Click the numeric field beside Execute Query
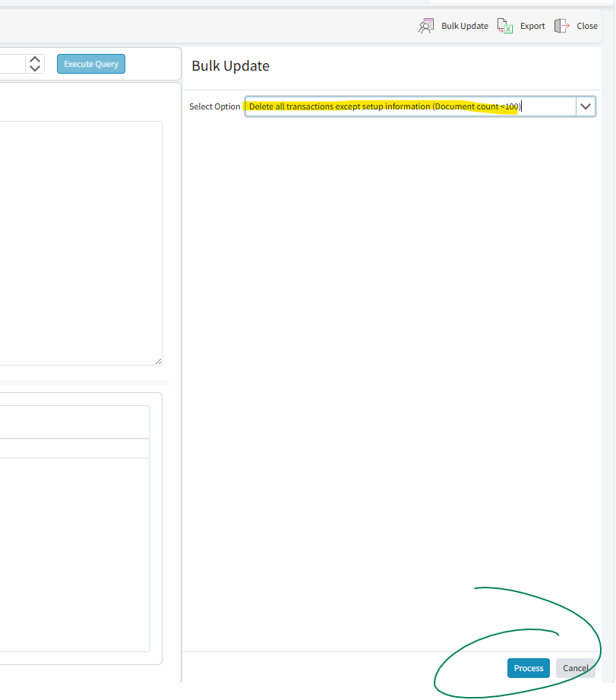 [11, 64]
